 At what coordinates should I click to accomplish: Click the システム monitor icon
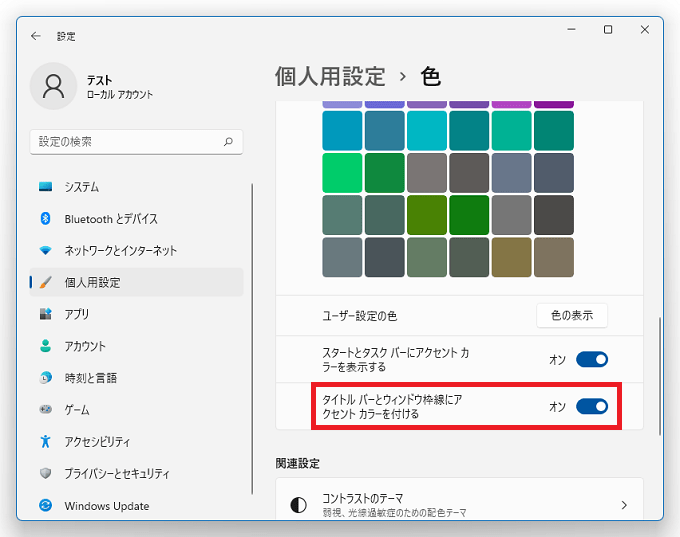46,187
